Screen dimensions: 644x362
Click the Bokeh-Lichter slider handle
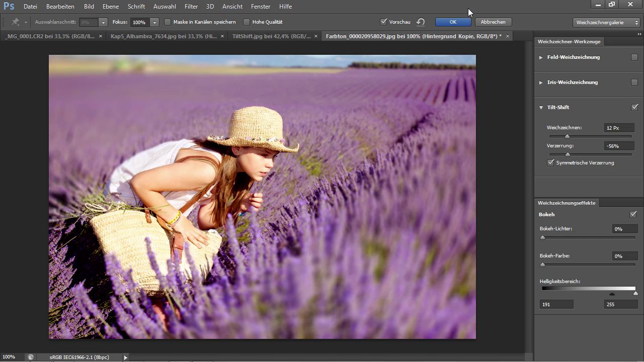coord(542,237)
